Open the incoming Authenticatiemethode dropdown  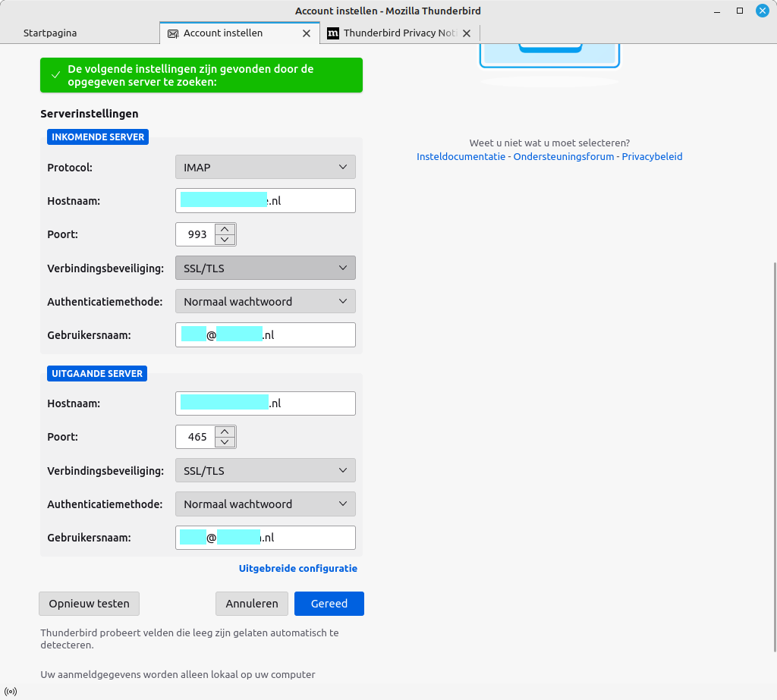[x=265, y=301]
